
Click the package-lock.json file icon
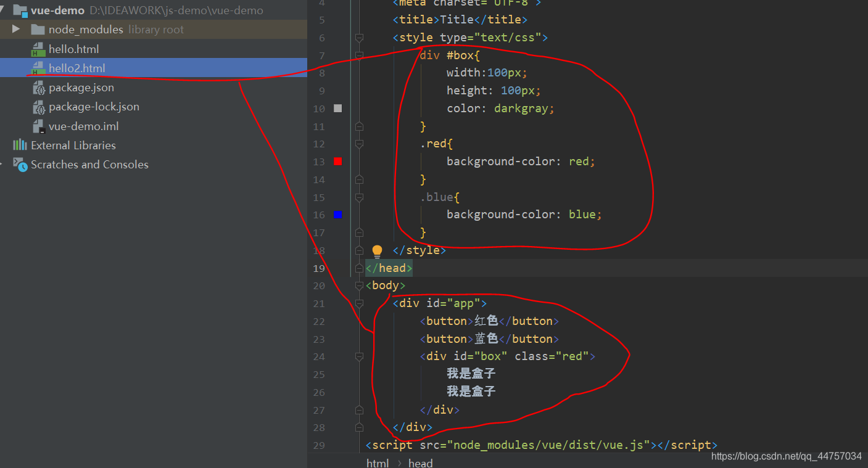(x=38, y=107)
